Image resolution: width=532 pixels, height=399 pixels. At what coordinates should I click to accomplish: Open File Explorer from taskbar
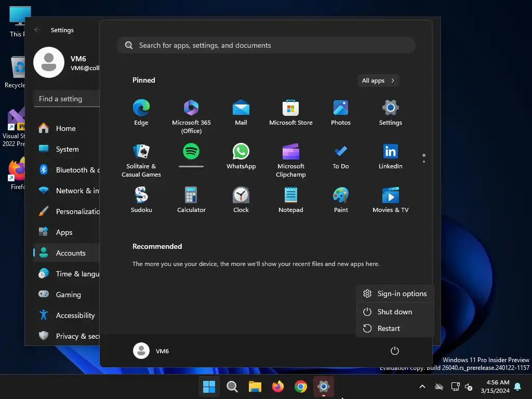point(255,387)
